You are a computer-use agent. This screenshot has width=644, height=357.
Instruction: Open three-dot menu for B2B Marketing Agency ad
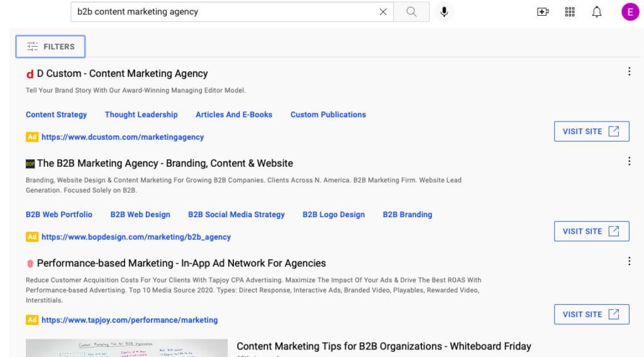click(x=629, y=161)
